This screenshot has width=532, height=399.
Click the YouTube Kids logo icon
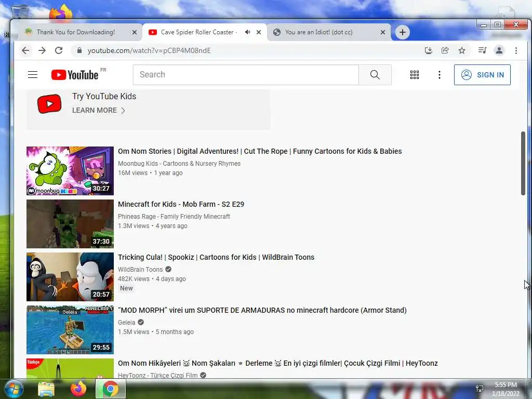(49, 104)
